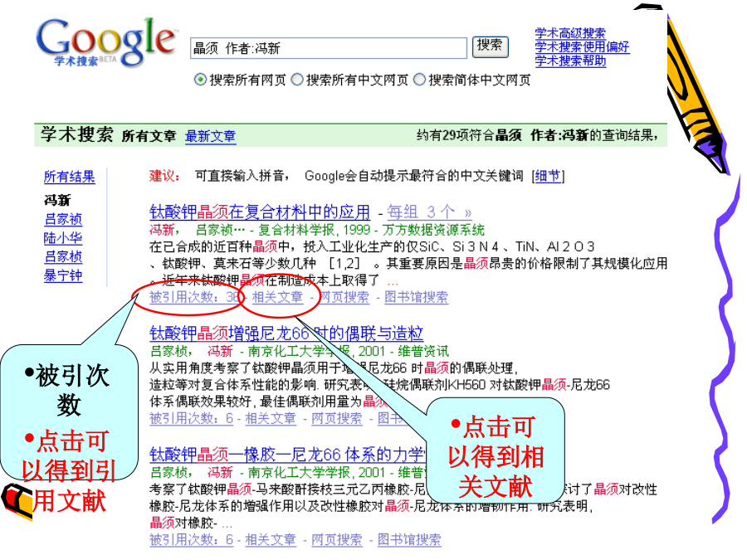The width and height of the screenshot is (747, 560).
Task: Click 网页搜索 under first result
Action: (344, 297)
